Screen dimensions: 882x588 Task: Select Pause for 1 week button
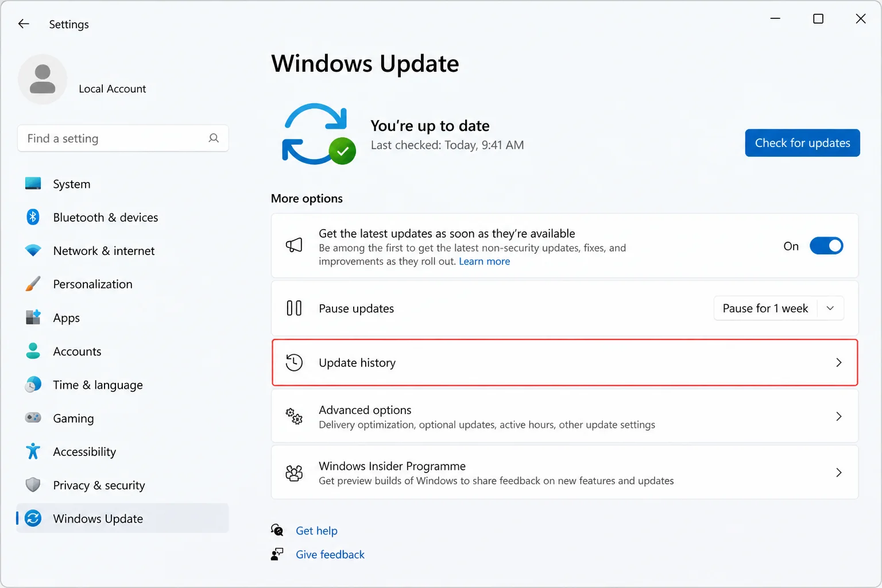(x=765, y=308)
